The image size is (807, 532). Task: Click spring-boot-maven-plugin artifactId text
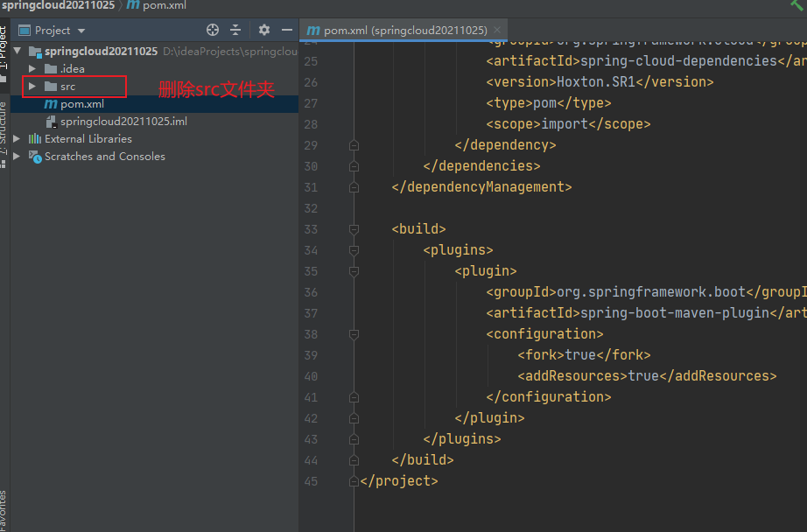(675, 313)
